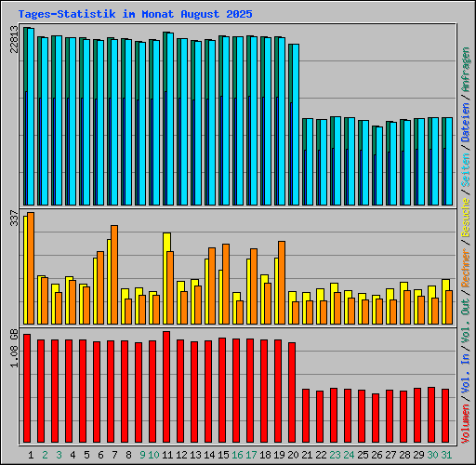Click the orange Rechner bar for day 7
Image resolution: width=476 pixels, height=465 pixels.
click(114, 275)
